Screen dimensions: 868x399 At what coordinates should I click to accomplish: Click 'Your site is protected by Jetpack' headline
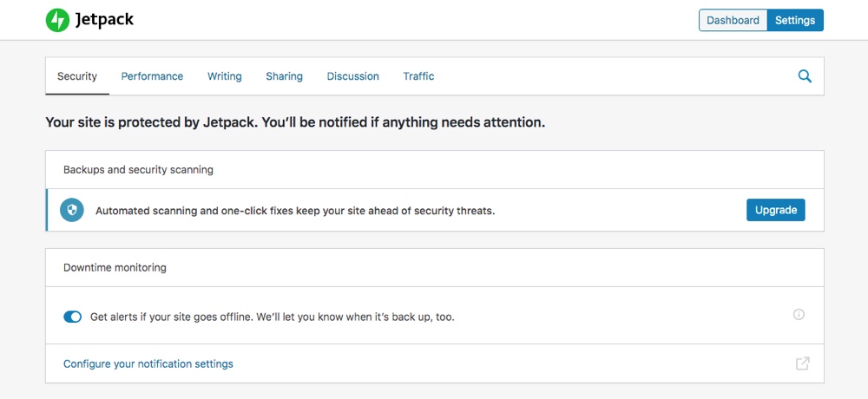tap(295, 122)
